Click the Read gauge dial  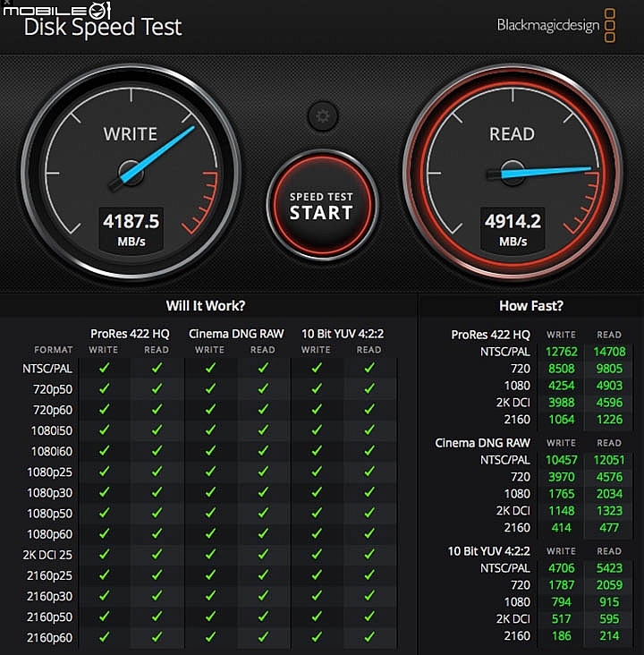[x=513, y=173]
